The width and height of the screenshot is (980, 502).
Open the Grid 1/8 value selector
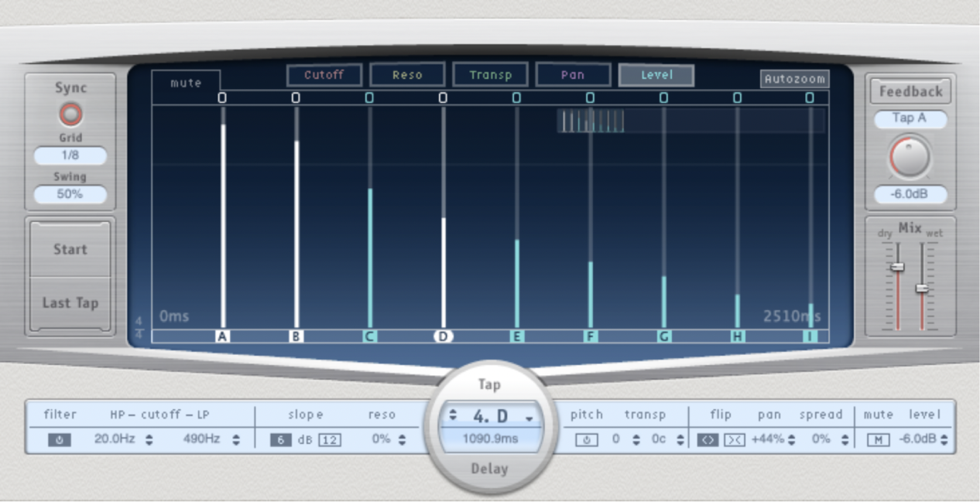click(x=69, y=155)
